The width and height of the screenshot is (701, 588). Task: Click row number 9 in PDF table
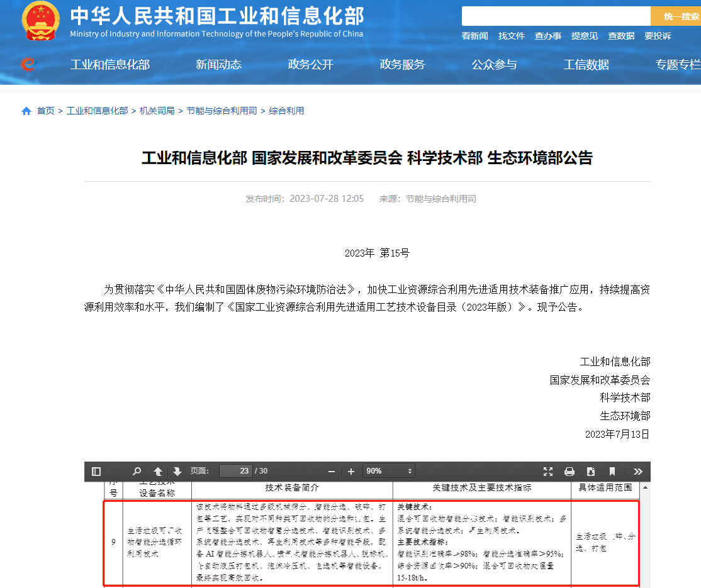click(x=113, y=542)
